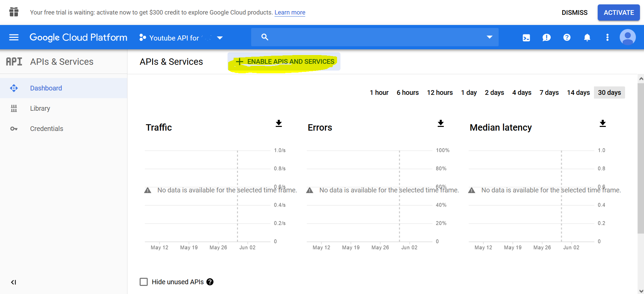
Task: Click the Activate free trial button
Action: (619, 12)
